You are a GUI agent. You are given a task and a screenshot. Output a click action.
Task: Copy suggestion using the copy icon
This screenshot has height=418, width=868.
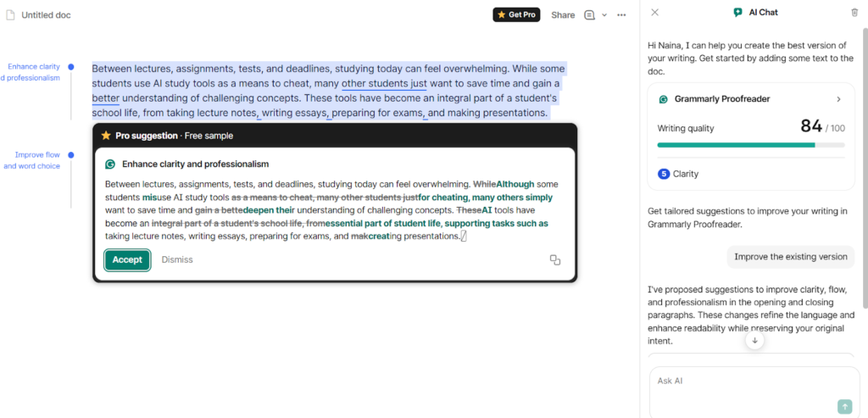click(x=555, y=259)
